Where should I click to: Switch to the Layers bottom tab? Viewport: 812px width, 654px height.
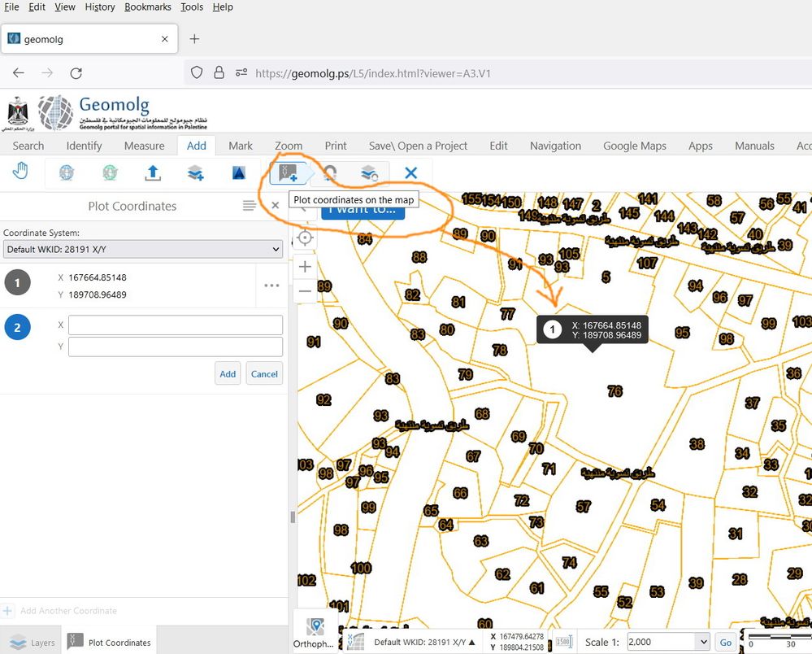(x=33, y=643)
